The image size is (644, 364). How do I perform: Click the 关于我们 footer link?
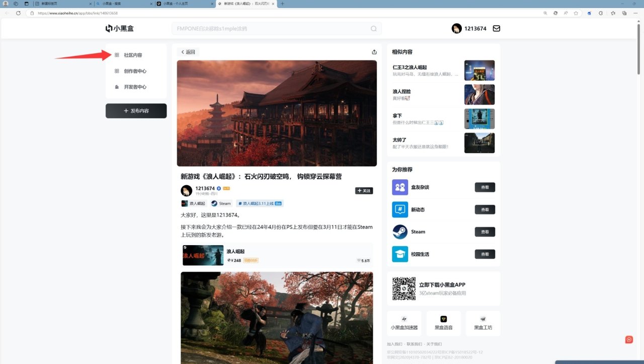point(434,344)
